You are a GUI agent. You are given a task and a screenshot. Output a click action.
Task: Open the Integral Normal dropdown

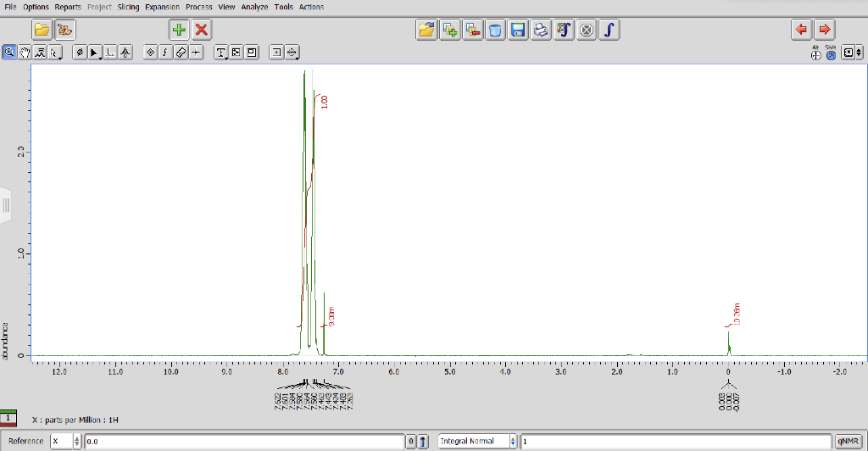tap(477, 441)
